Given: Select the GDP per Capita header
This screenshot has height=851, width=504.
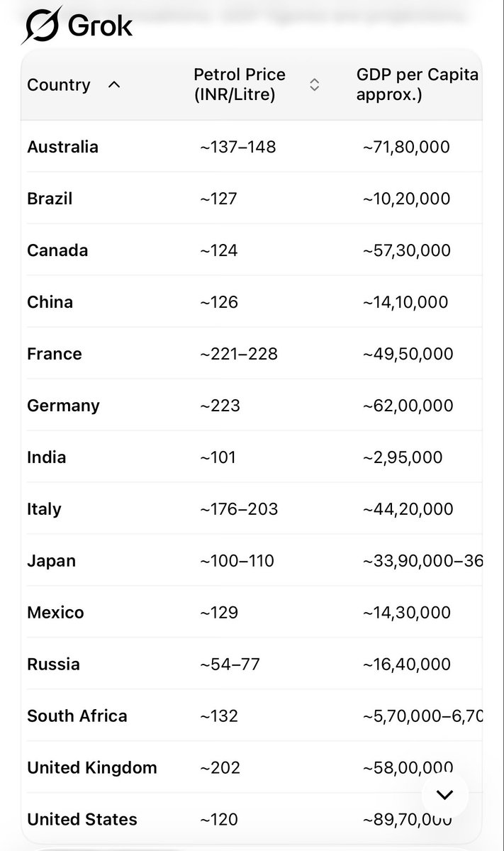Looking at the screenshot, I should point(418,84).
